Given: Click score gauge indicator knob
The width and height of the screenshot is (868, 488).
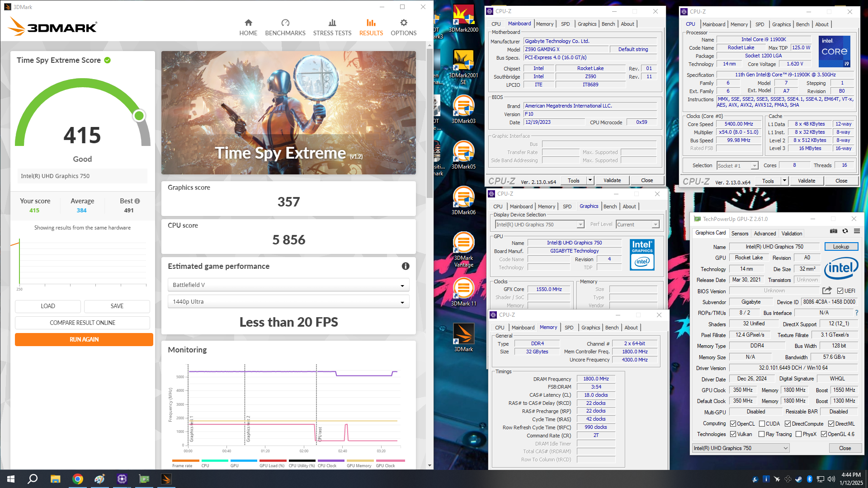Looking at the screenshot, I should [139, 116].
